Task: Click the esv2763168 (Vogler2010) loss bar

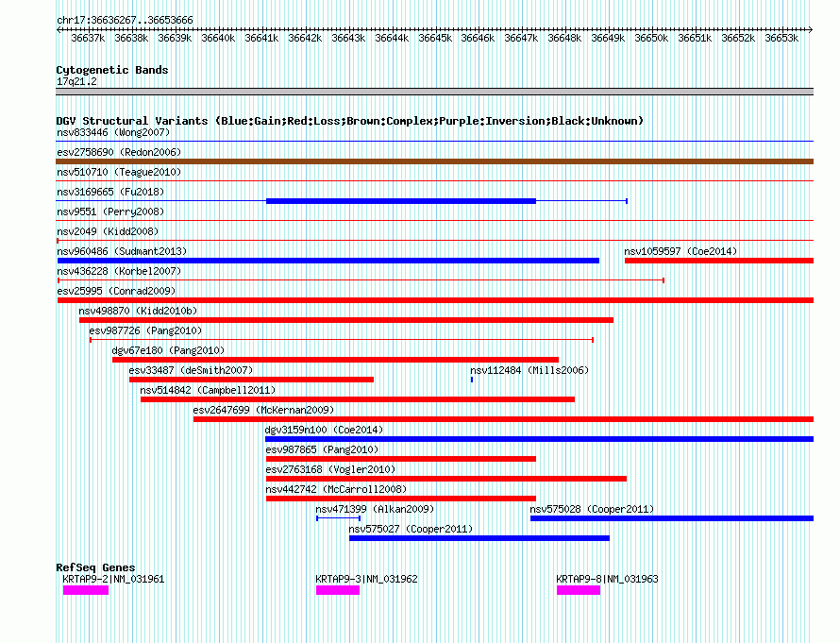Action: coord(446,479)
